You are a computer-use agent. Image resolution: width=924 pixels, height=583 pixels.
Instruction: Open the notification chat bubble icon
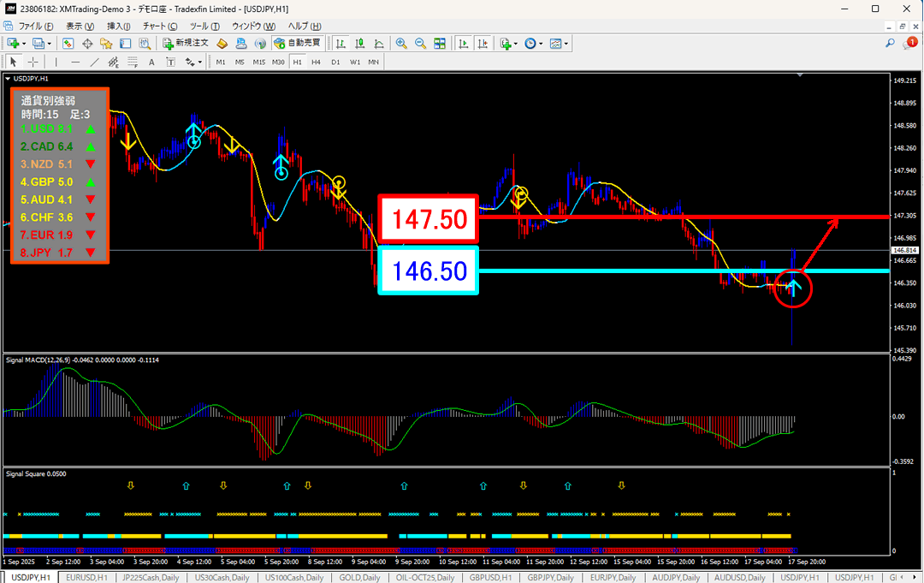[x=909, y=43]
